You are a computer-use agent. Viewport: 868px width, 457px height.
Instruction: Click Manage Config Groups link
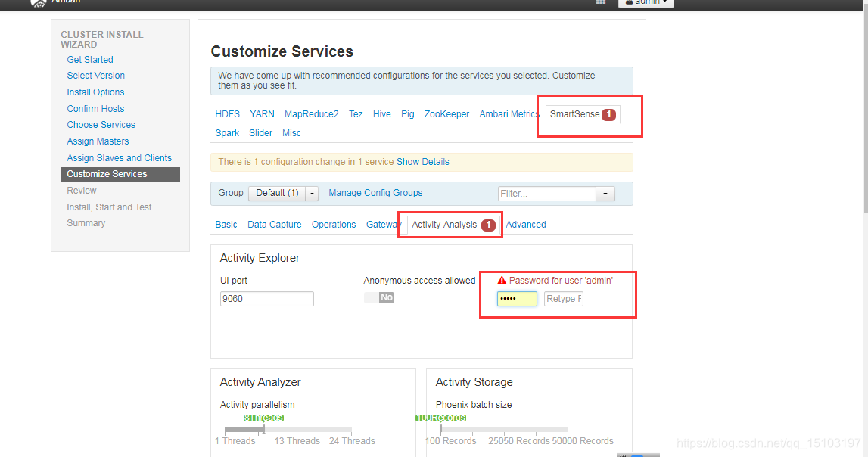[375, 192]
